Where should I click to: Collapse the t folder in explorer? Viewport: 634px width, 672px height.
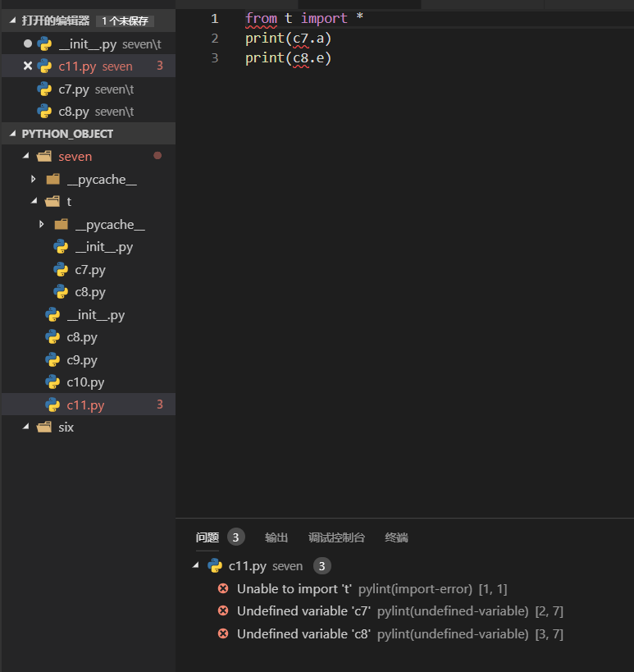point(34,202)
